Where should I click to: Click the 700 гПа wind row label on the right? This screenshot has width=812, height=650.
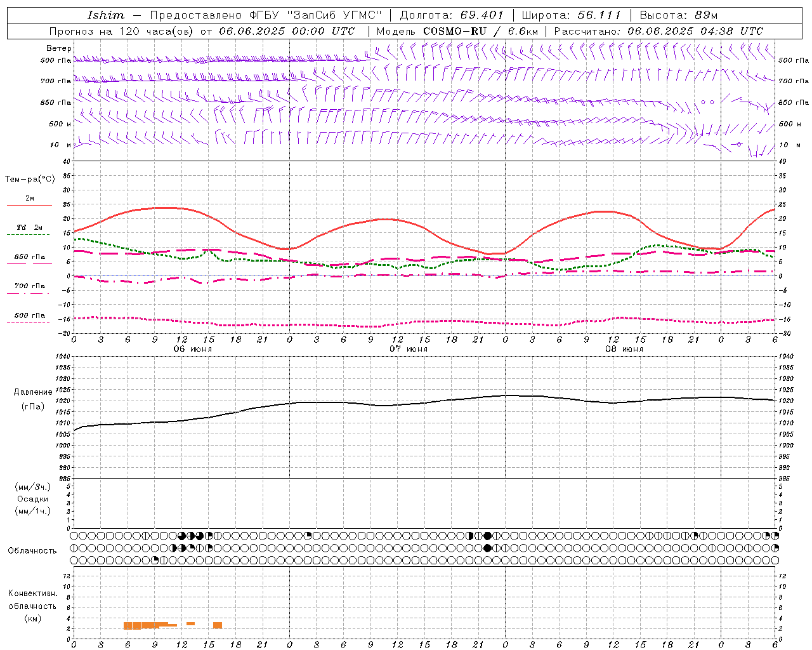[x=793, y=81]
